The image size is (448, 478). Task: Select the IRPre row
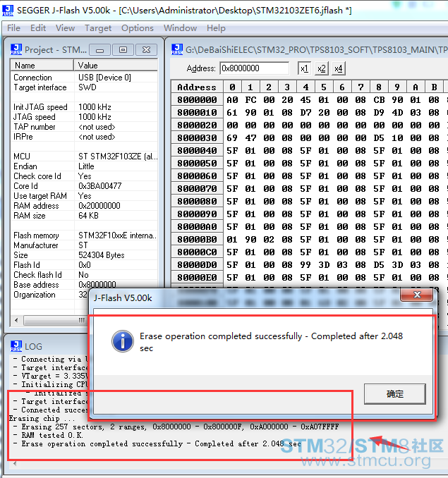coord(85,137)
